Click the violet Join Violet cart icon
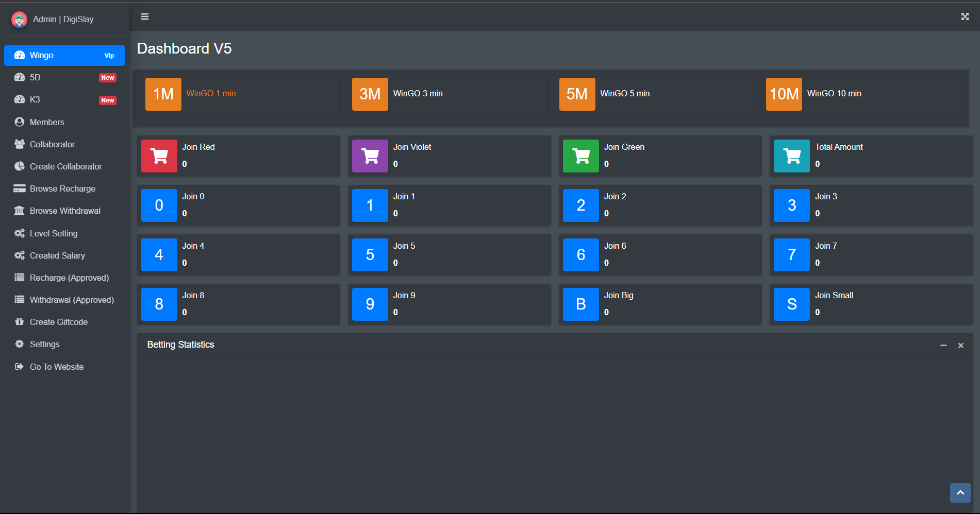Screen dimensions: 980x514 pyautogui.click(x=370, y=156)
